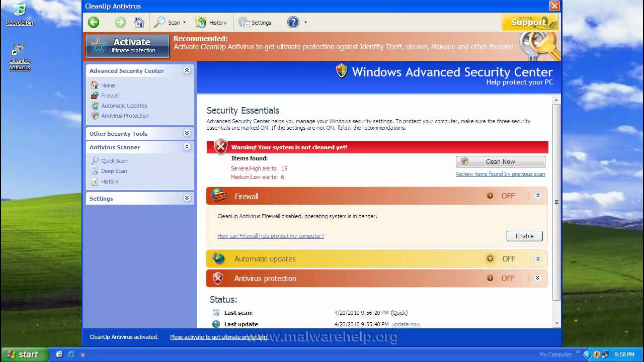The width and height of the screenshot is (644, 362).
Task: Click the red warning shield icon
Action: (x=220, y=147)
